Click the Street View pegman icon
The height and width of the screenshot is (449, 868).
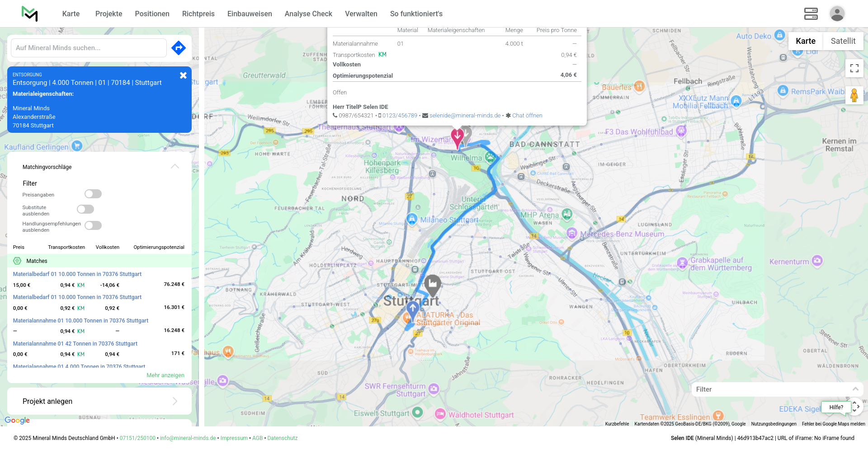[854, 95]
